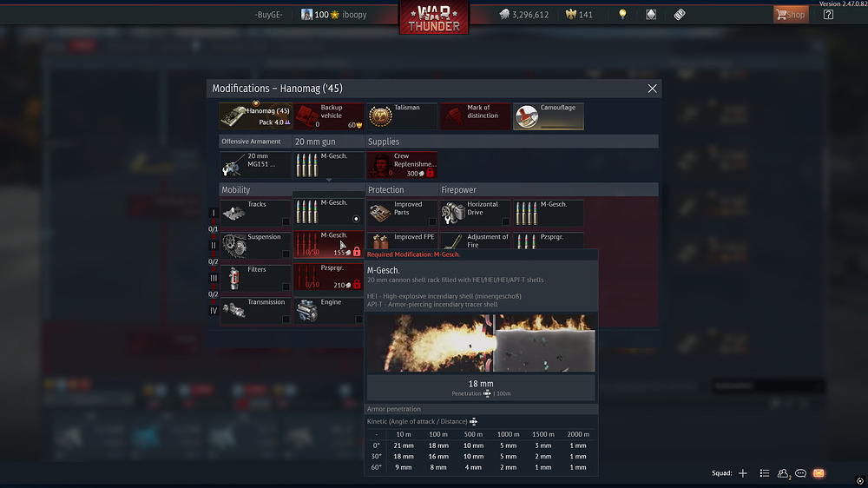The height and width of the screenshot is (488, 868).
Task: Toggle the Improved Parts checkbox
Action: point(431,221)
